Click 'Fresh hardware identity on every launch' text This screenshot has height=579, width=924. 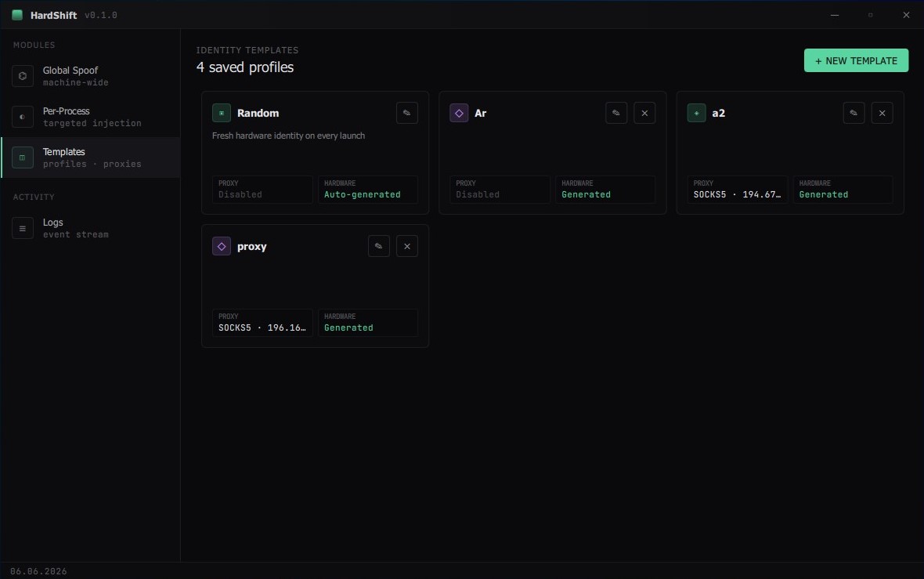tap(288, 136)
